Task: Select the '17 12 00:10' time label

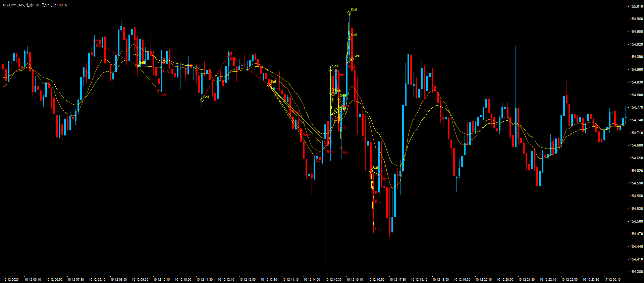Action: pos(612,280)
